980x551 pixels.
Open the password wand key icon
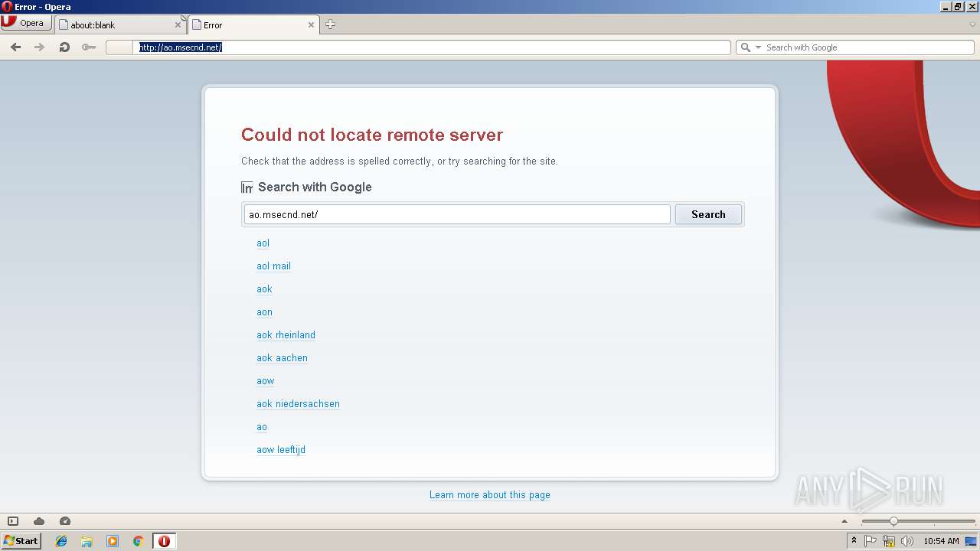[89, 47]
